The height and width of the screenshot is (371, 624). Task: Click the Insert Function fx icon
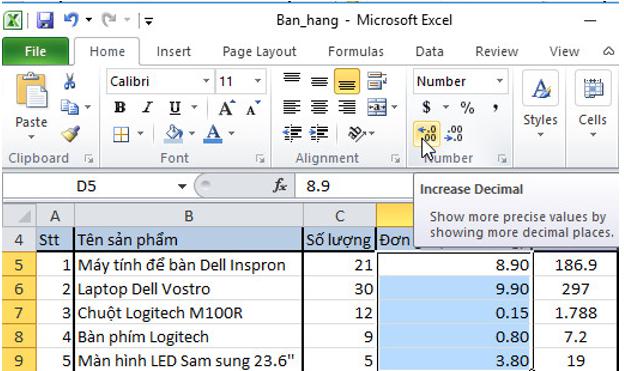point(279,186)
